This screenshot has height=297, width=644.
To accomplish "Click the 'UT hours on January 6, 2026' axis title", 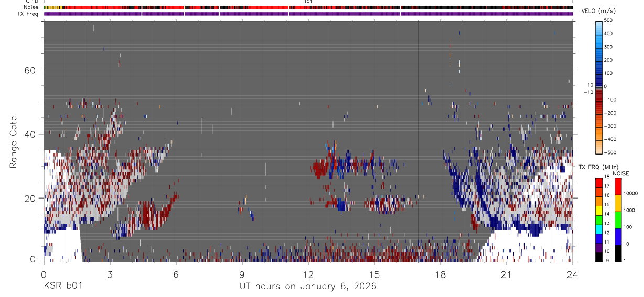I will tap(308, 287).
